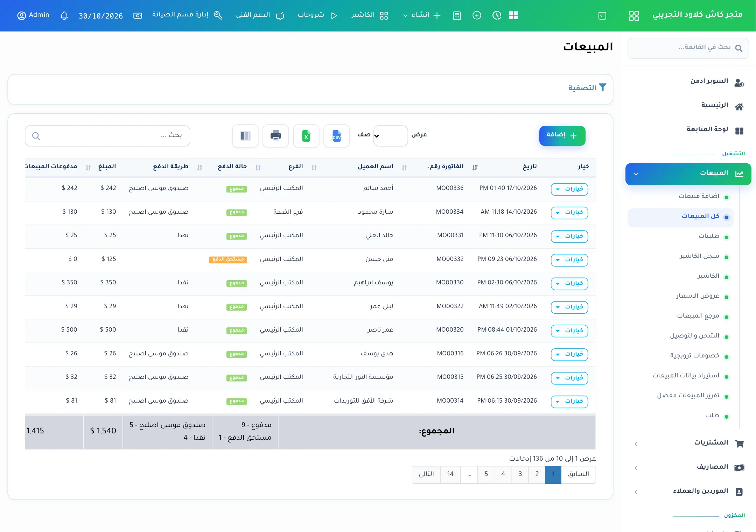Open the Admin user profile

(33, 15)
